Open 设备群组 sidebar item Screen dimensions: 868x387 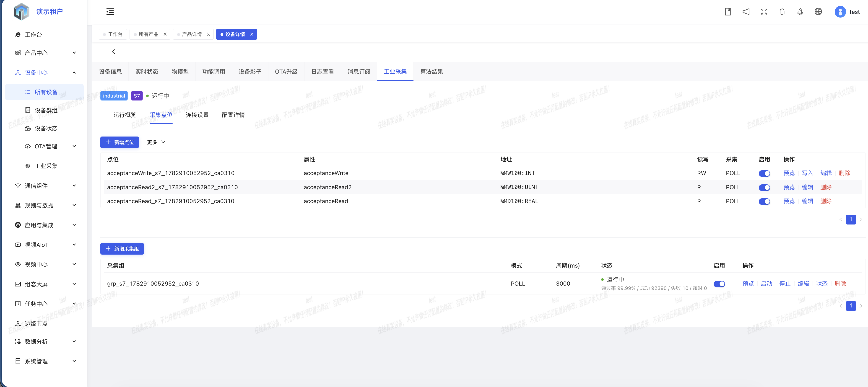tap(46, 110)
